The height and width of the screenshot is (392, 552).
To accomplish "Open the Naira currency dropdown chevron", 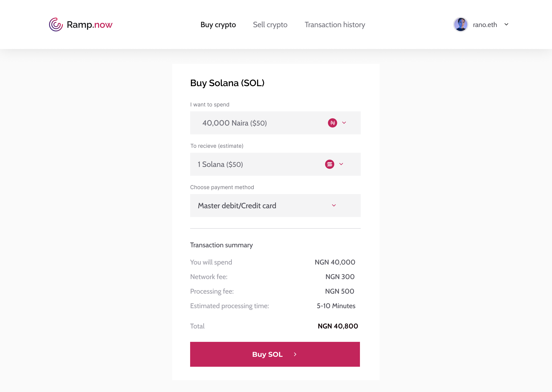I will tap(344, 123).
